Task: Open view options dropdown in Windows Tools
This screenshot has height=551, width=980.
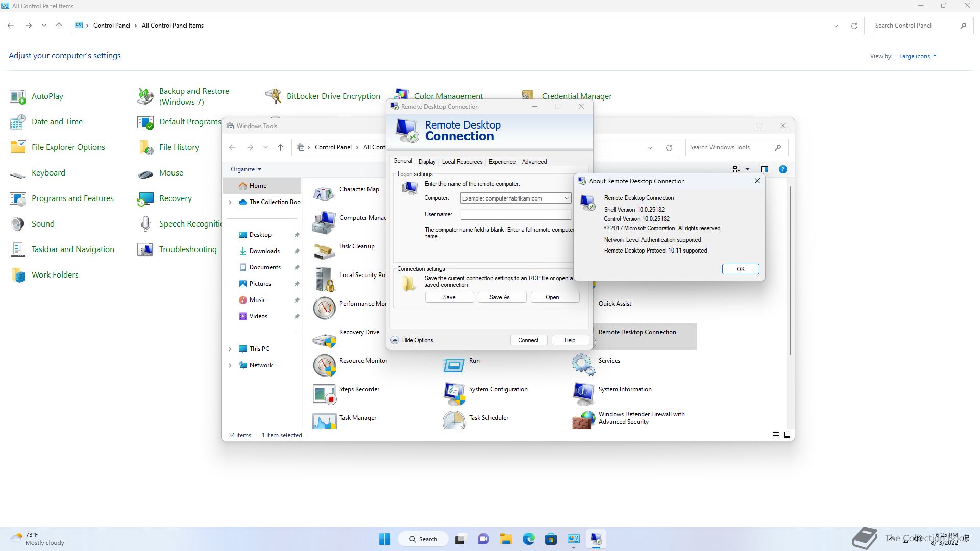Action: (747, 169)
